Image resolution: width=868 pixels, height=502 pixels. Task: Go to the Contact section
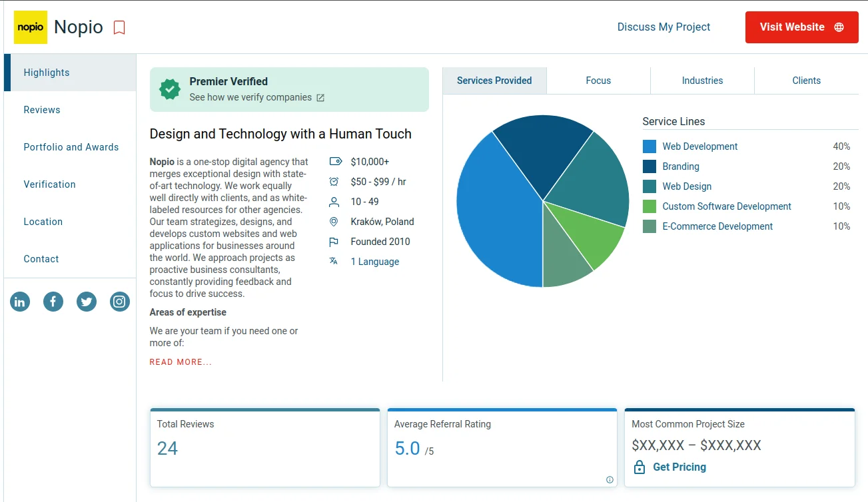pos(70,259)
